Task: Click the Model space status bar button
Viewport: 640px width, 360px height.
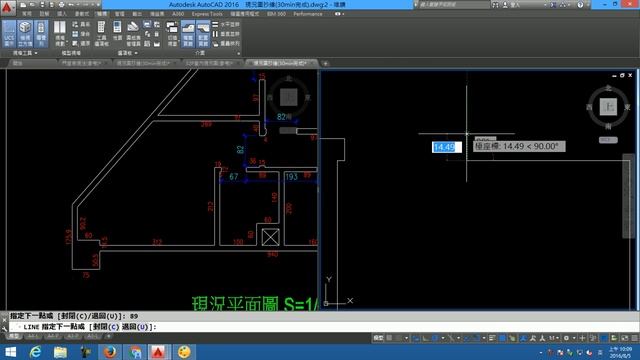Action: (378, 338)
